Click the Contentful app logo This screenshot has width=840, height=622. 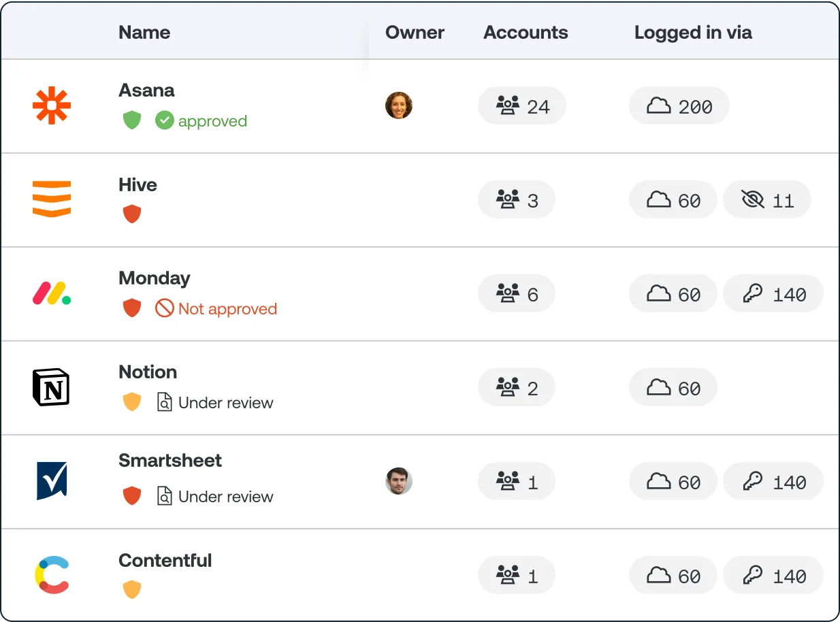[x=52, y=575]
